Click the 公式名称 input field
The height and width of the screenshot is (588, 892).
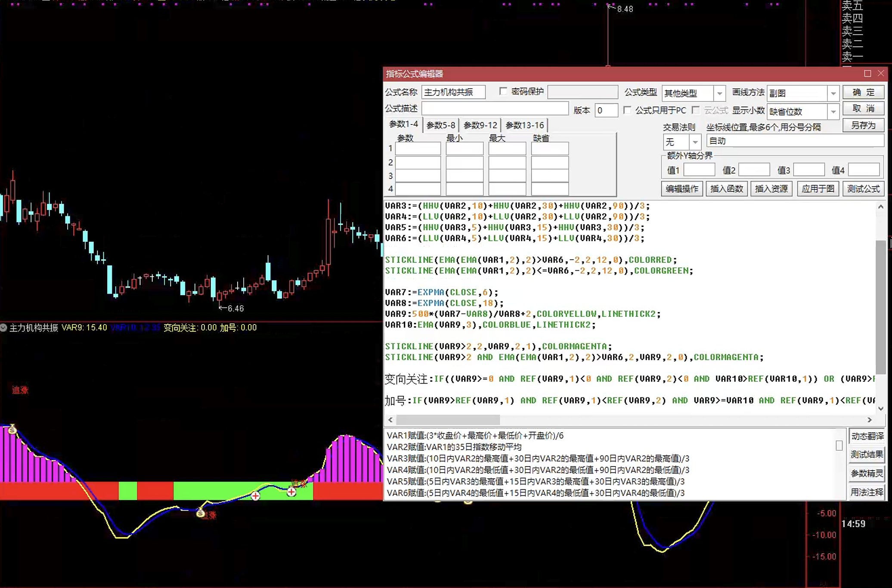point(453,92)
